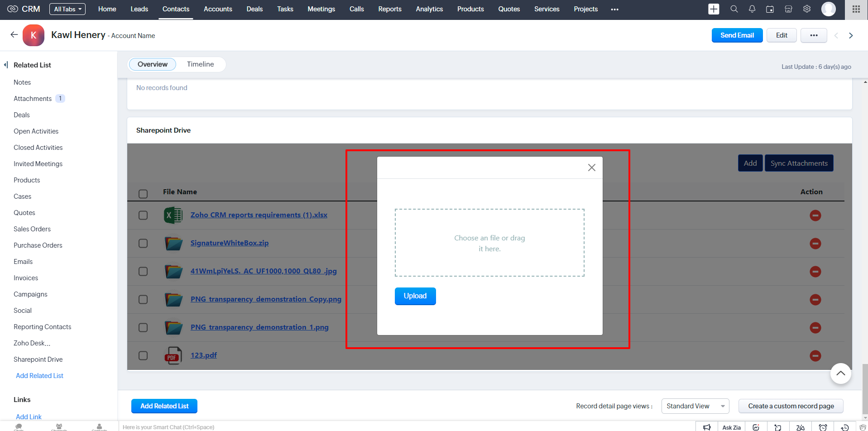Screen dimensions: 868x431
Task: Check the box for 123.pdf
Action: tap(143, 356)
